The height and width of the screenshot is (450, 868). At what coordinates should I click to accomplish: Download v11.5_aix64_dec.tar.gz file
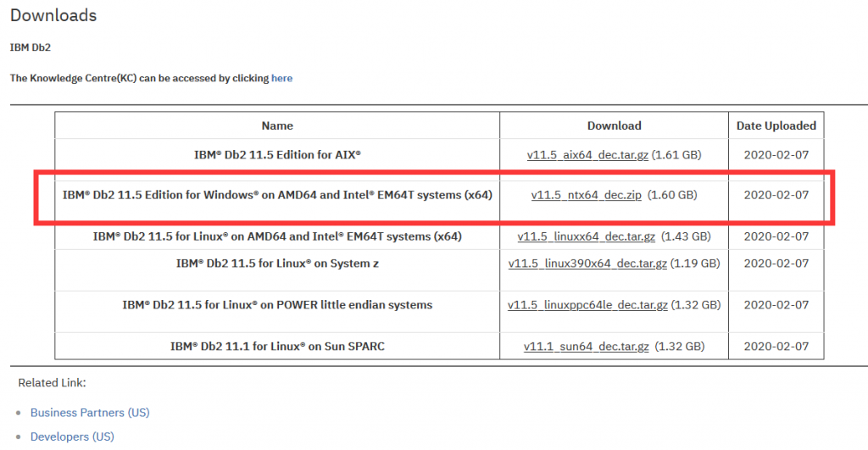click(587, 155)
